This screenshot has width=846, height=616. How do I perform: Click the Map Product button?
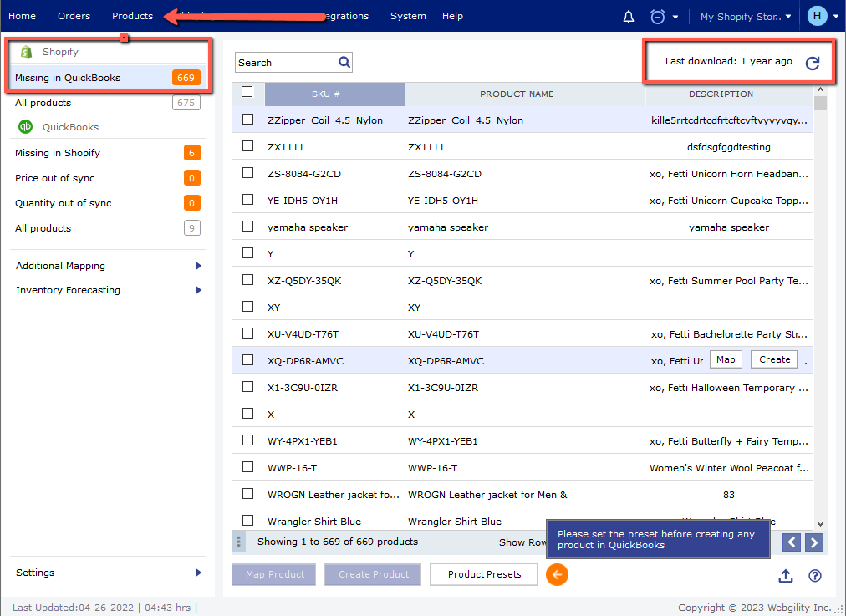[275, 574]
